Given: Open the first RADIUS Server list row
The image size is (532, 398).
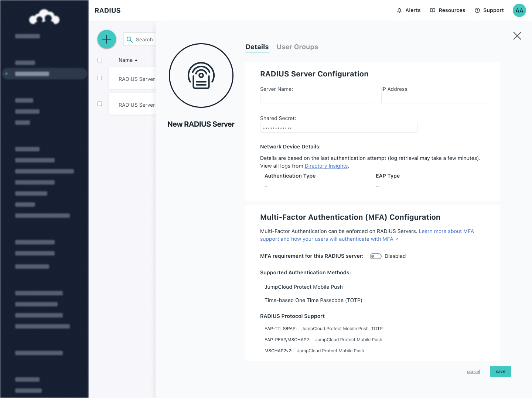Looking at the screenshot, I should coord(132,78).
